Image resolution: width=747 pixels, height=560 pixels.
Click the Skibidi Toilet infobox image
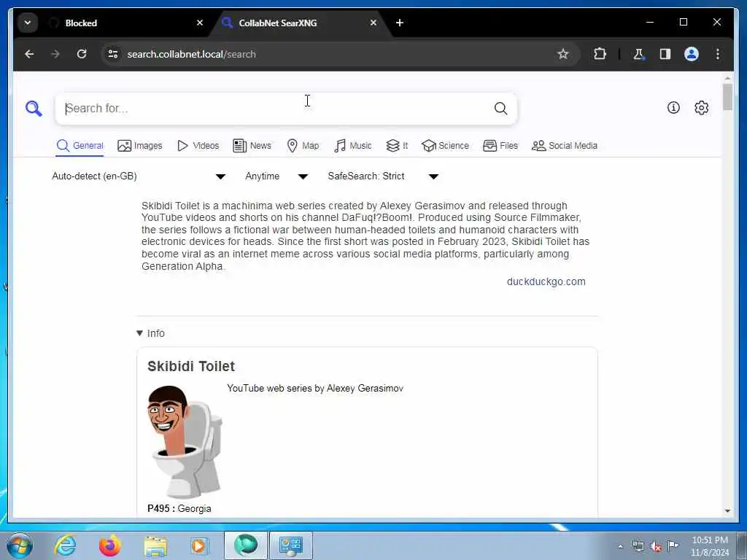pyautogui.click(x=185, y=441)
